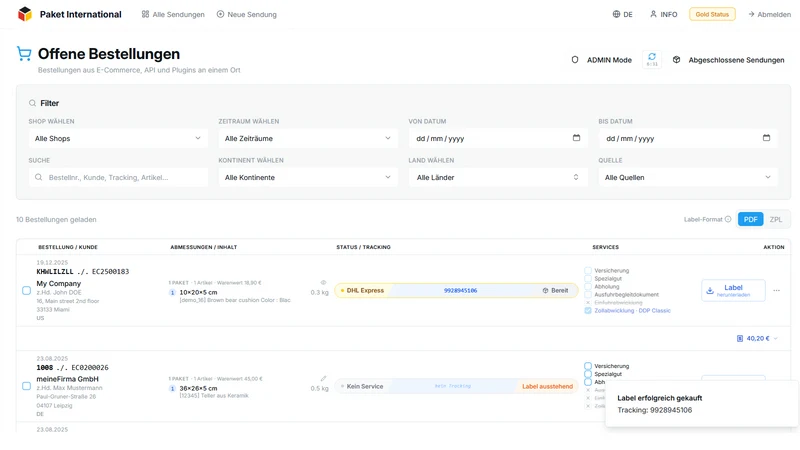Toggle Zollabwicklung DDP Classic checkbox
800x450 pixels.
588,310
